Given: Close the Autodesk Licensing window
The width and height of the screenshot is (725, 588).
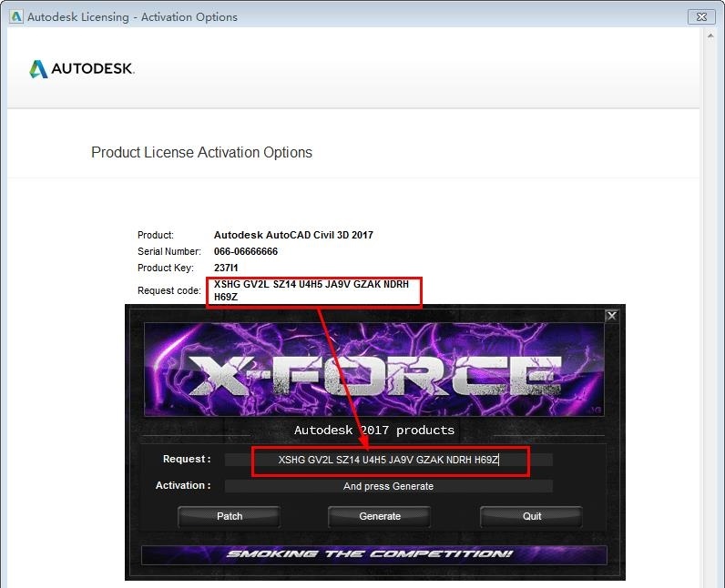Looking at the screenshot, I should pyautogui.click(x=701, y=17).
